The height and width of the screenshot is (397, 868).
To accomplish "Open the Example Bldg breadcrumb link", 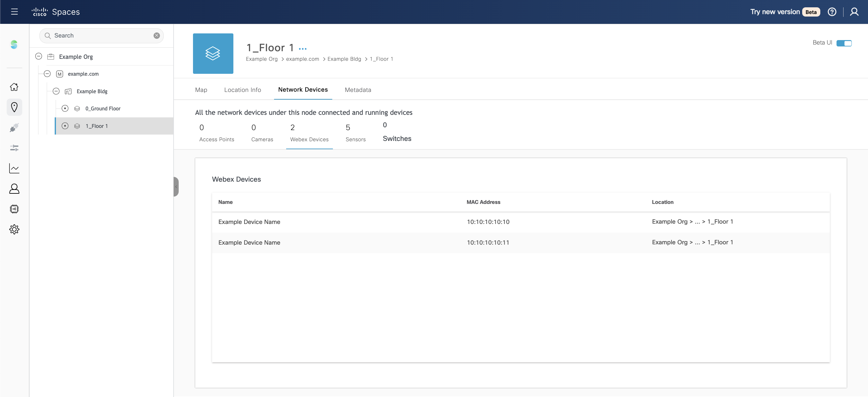I will click(x=344, y=59).
